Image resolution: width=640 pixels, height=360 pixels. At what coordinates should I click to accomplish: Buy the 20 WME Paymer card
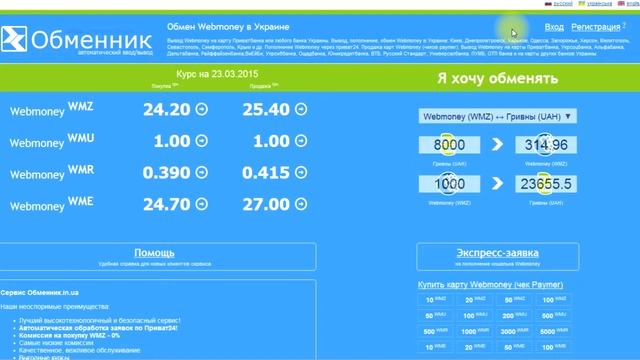click(x=475, y=347)
